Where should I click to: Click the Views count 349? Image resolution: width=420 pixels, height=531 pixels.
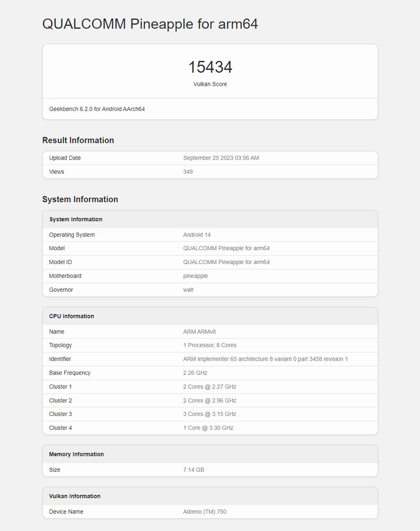pyautogui.click(x=188, y=172)
